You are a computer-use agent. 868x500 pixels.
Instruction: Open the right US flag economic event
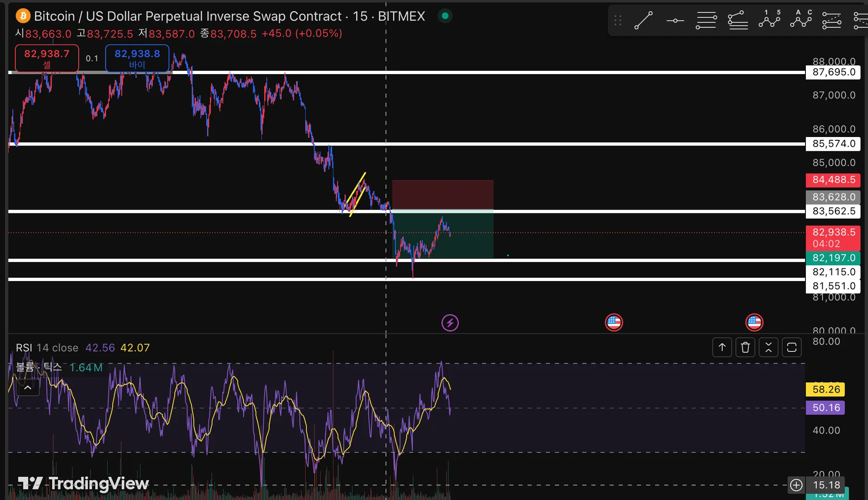[x=754, y=322]
